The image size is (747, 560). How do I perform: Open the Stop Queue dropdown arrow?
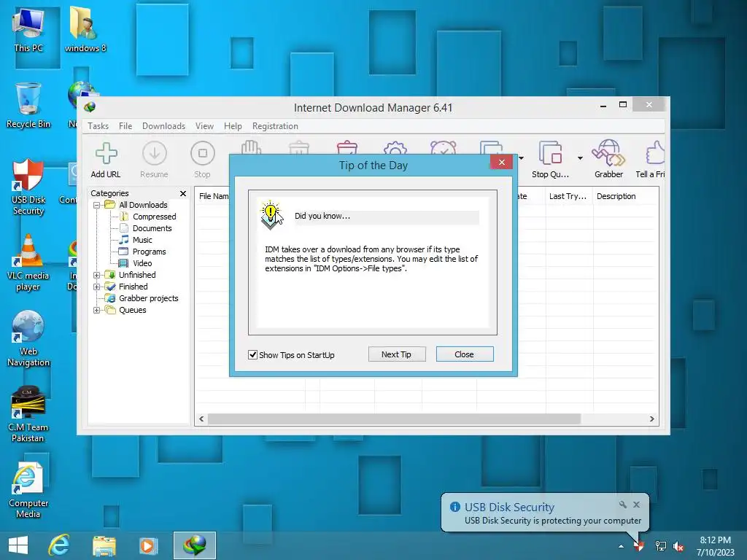pos(580,158)
